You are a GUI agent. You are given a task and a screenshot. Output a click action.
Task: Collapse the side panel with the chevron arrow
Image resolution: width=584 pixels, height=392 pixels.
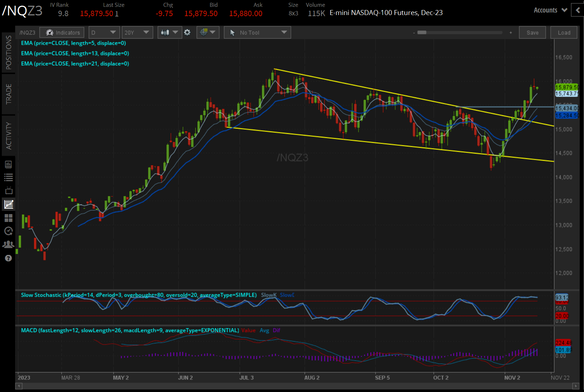[578, 10]
